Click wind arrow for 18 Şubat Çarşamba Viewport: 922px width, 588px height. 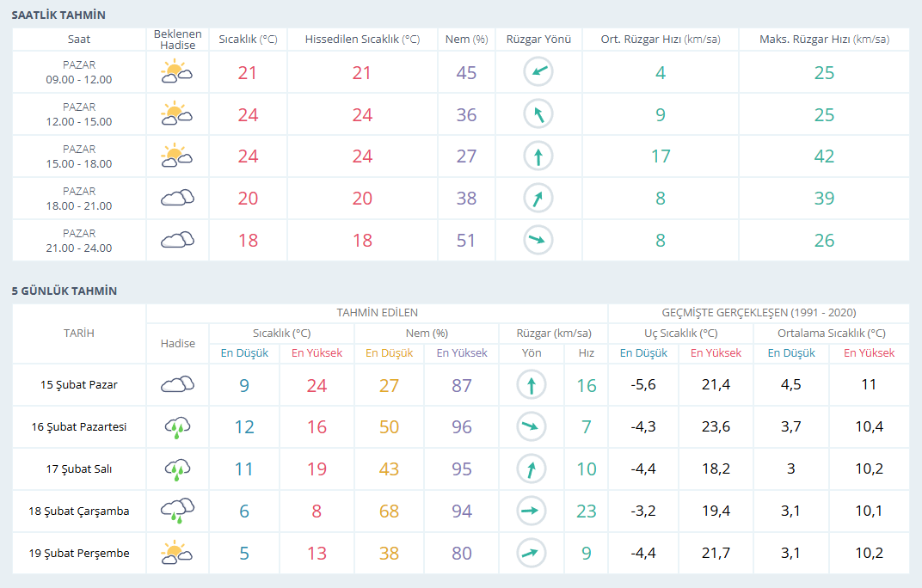[531, 511]
